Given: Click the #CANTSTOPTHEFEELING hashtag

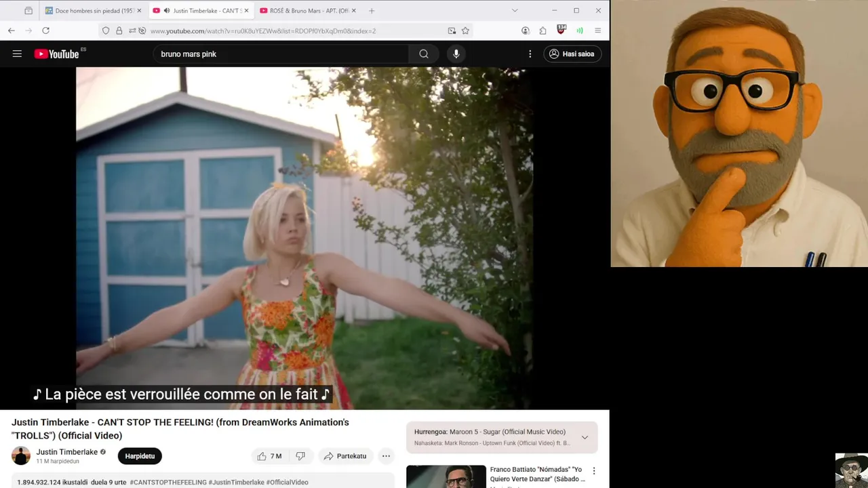Looking at the screenshot, I should [168, 483].
